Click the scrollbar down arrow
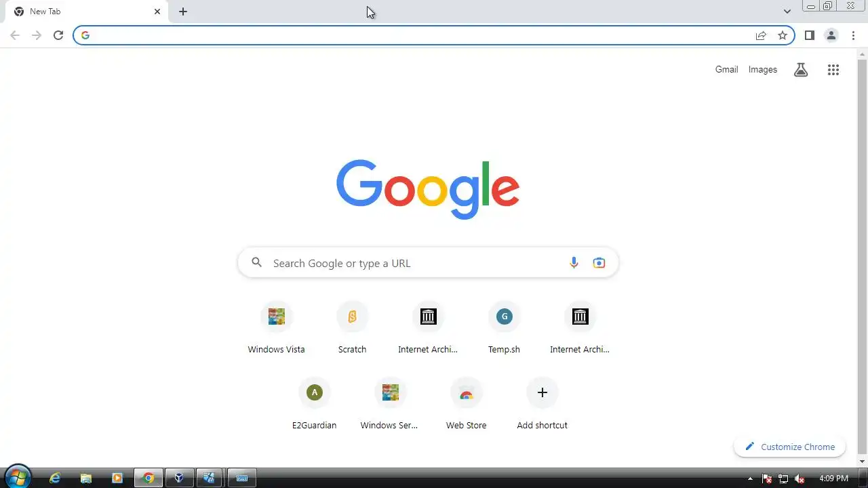 coord(863,462)
